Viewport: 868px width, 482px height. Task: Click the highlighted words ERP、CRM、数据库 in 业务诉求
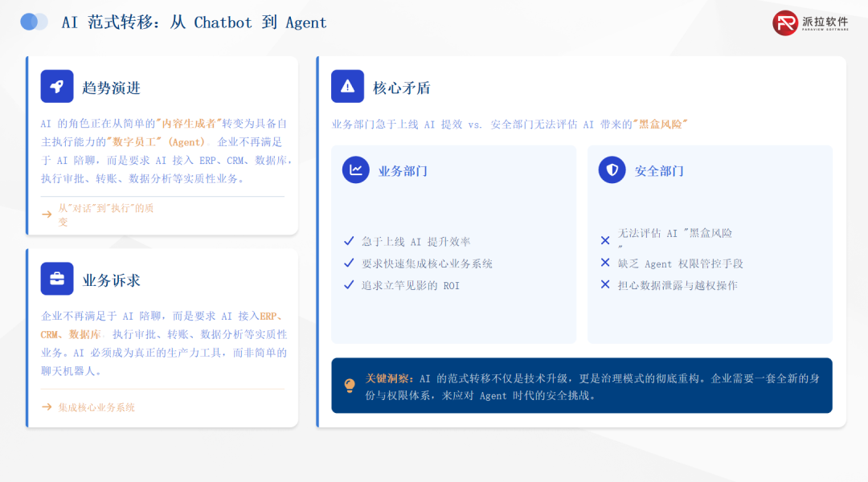(x=162, y=325)
